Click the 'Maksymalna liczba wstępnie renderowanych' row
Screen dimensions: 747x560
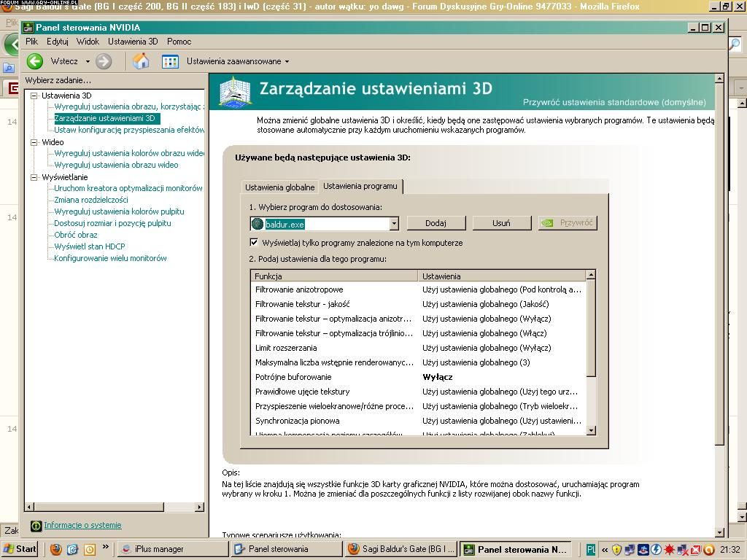418,362
